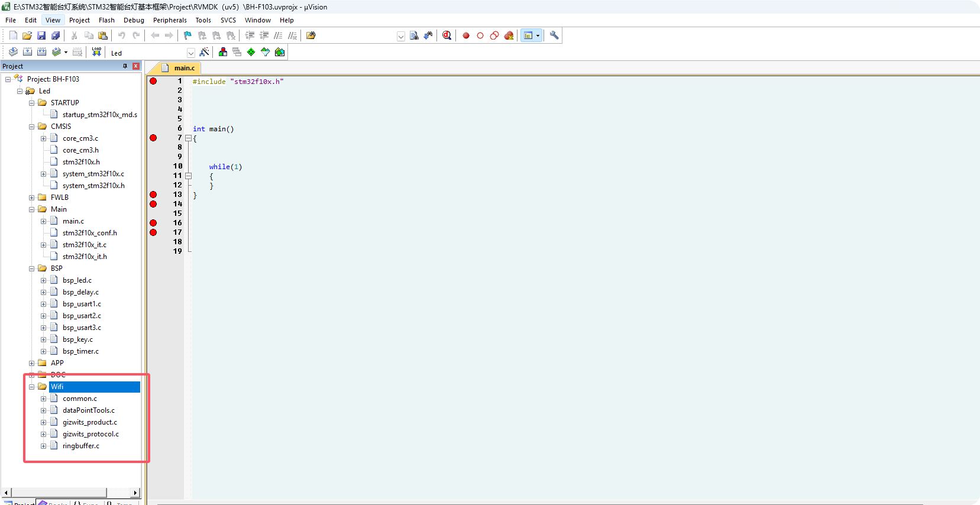The image size is (980, 505).
Task: Open Options for Target (magic wand)
Action: [x=204, y=52]
